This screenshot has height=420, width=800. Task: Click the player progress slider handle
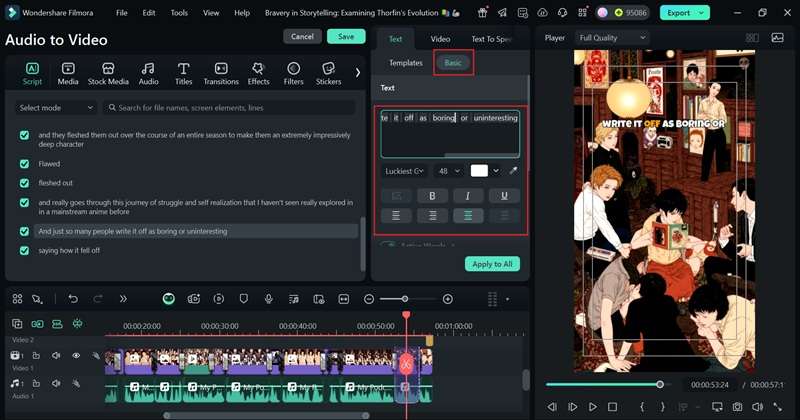coord(660,384)
